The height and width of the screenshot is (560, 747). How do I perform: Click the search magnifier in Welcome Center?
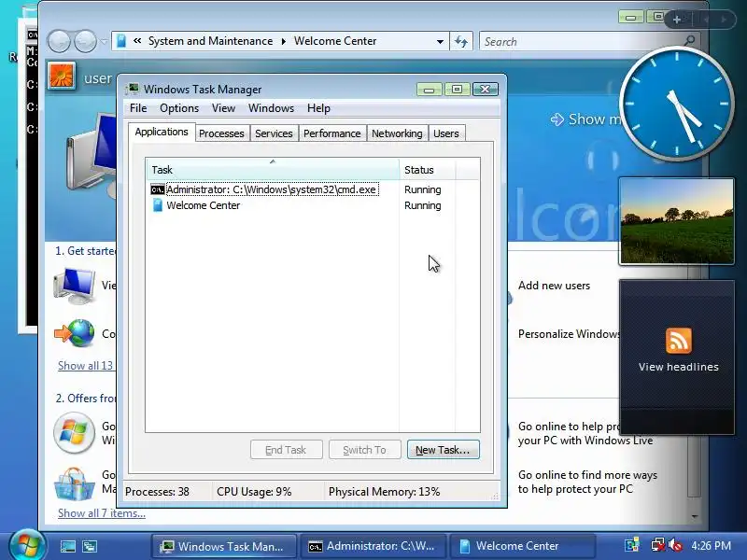(x=689, y=41)
